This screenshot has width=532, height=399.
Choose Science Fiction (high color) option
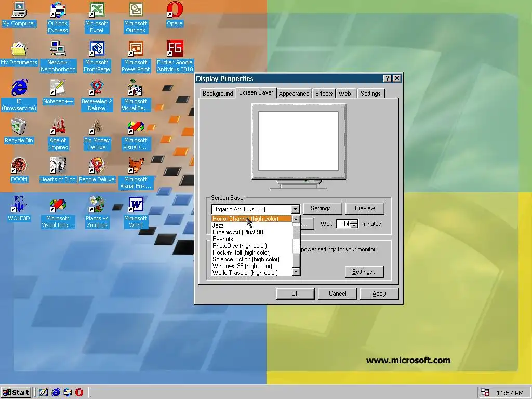tap(251, 260)
